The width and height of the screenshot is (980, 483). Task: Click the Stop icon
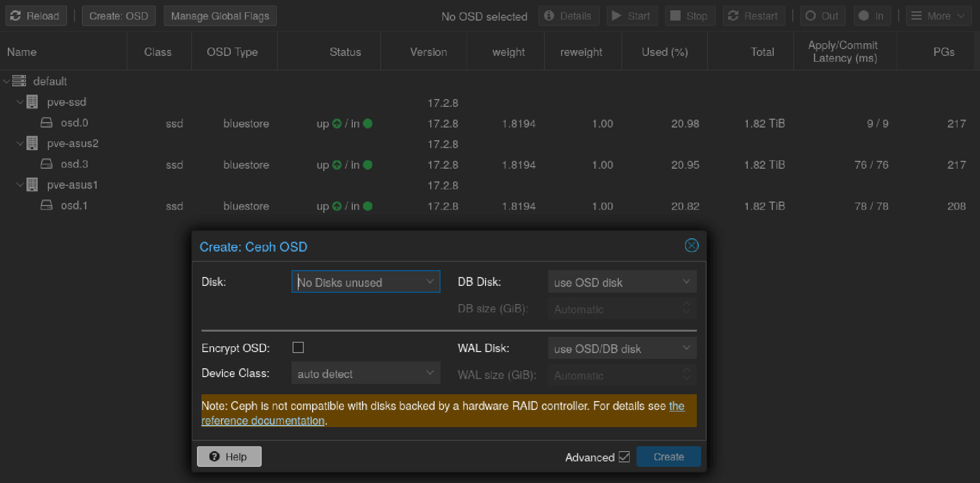tap(675, 15)
